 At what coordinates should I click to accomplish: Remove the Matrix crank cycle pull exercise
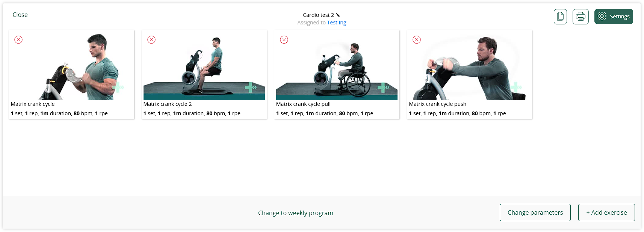284,39
